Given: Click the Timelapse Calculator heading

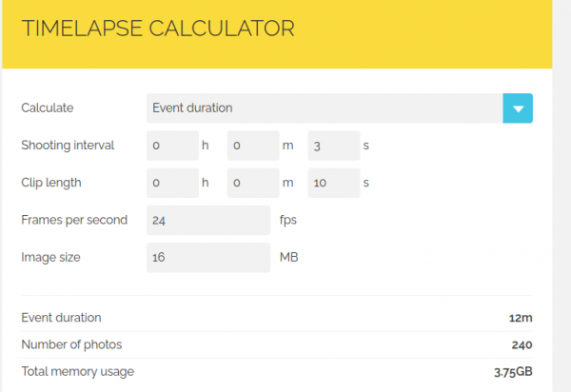Looking at the screenshot, I should 158,29.
